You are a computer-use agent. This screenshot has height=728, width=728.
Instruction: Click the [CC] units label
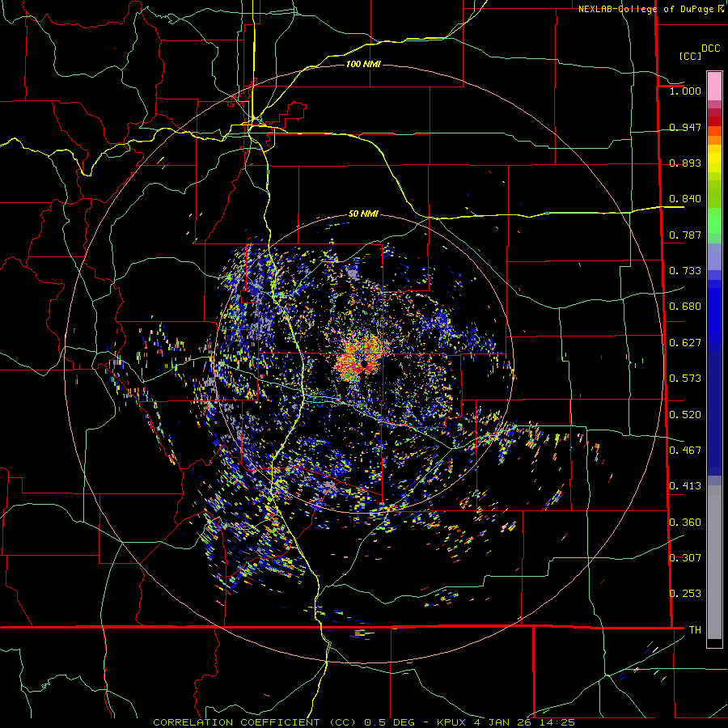(690, 56)
